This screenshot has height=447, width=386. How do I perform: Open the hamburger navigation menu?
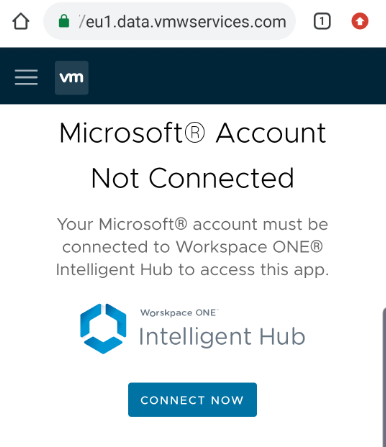(x=26, y=77)
